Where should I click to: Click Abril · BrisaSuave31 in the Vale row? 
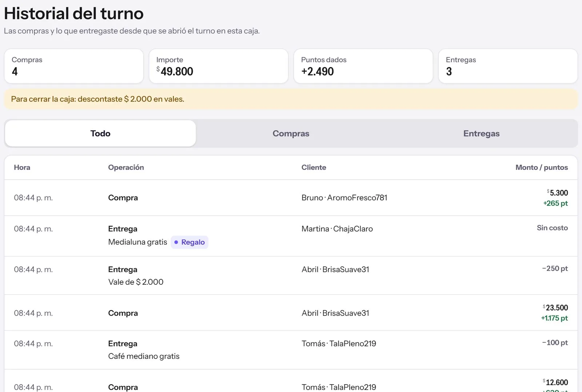[x=335, y=269]
